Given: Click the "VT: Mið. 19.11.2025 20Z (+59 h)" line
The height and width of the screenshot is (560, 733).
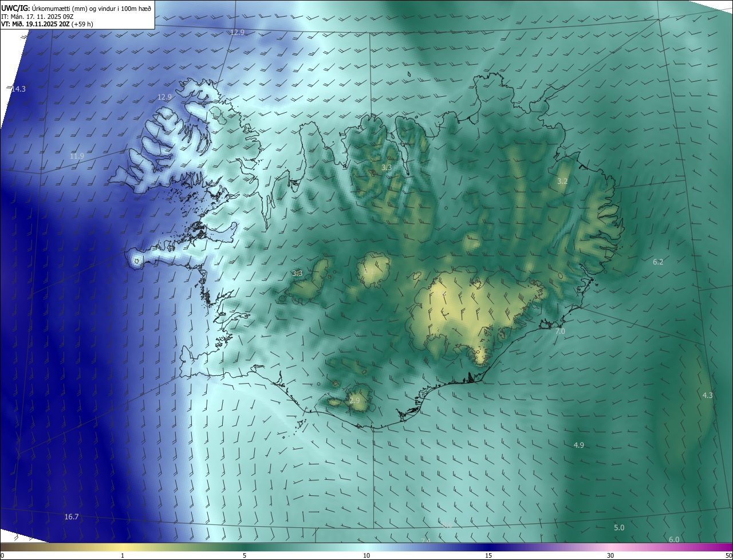Looking at the screenshot, I should pyautogui.click(x=48, y=24).
